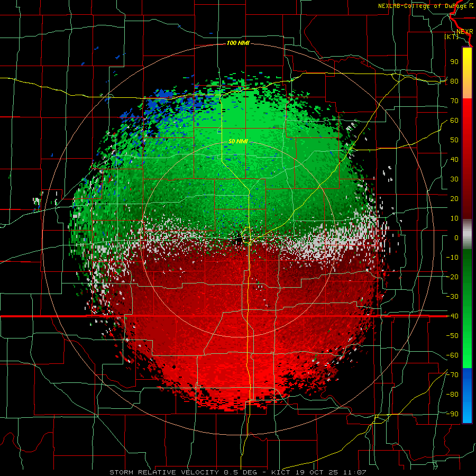Click the 30 label on the velocity scale

click(x=454, y=179)
